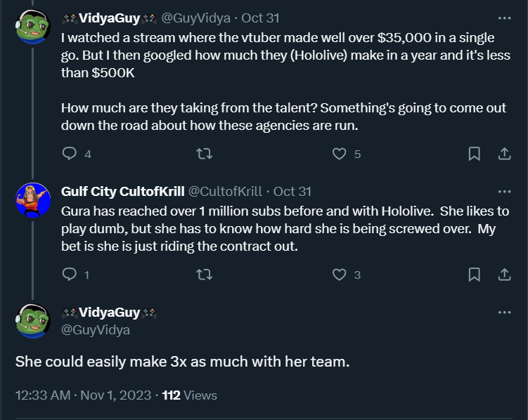
Task: Bookmark the first VidyaGuy tweet
Action: 475,153
